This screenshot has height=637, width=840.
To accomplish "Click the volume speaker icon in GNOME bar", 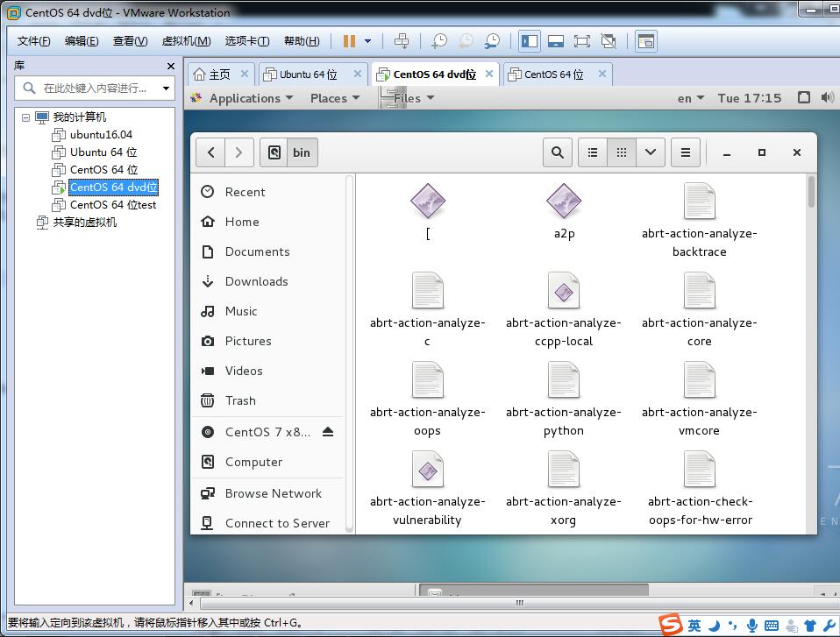I will pos(827,97).
